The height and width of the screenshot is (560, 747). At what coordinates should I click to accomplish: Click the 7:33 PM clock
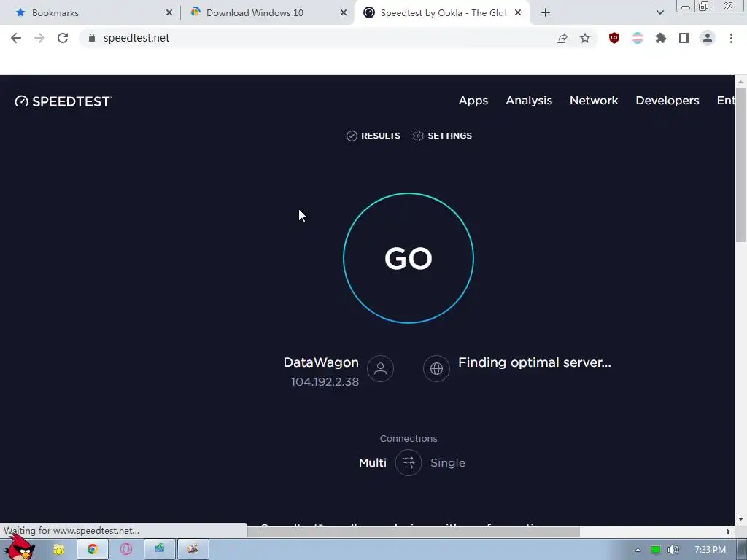click(710, 550)
